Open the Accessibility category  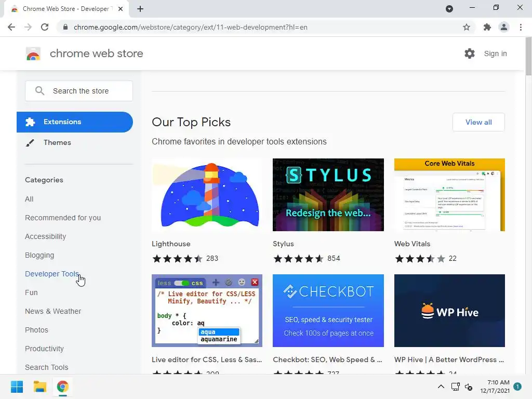(x=46, y=236)
